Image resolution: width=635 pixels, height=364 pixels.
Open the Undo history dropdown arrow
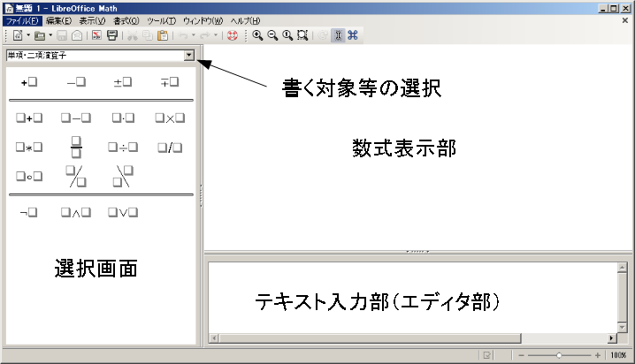click(x=193, y=35)
